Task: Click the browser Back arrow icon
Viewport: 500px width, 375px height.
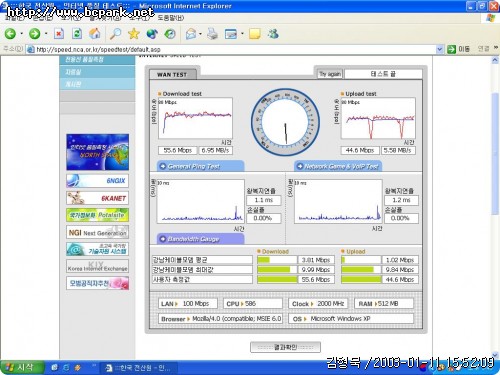Action: tap(10, 34)
